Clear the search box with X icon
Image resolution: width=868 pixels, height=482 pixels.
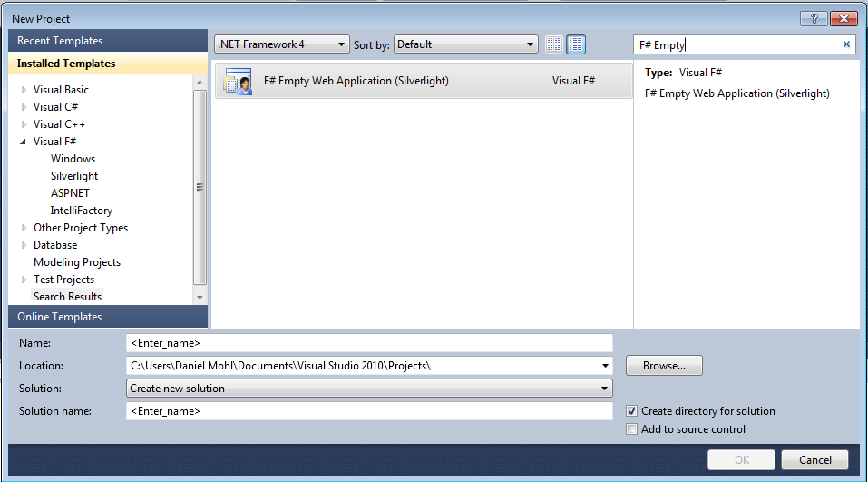846,44
